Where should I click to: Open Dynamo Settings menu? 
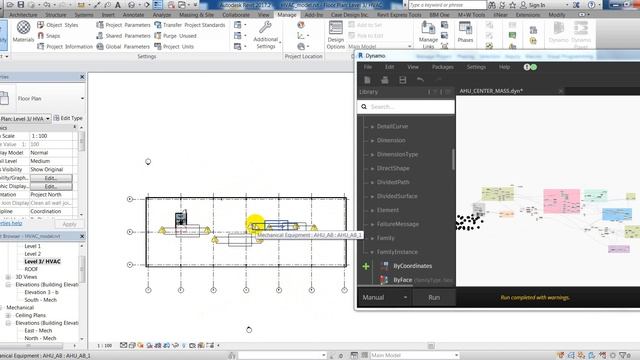[x=476, y=67]
